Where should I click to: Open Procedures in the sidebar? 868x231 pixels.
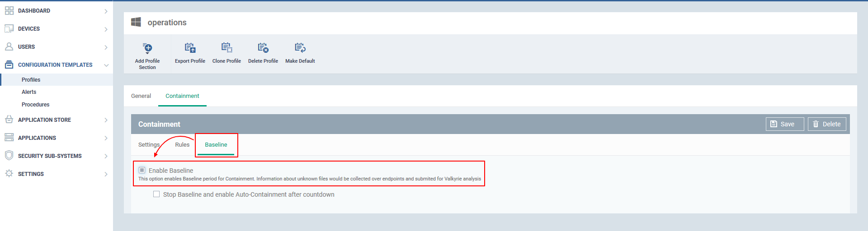coord(35,105)
